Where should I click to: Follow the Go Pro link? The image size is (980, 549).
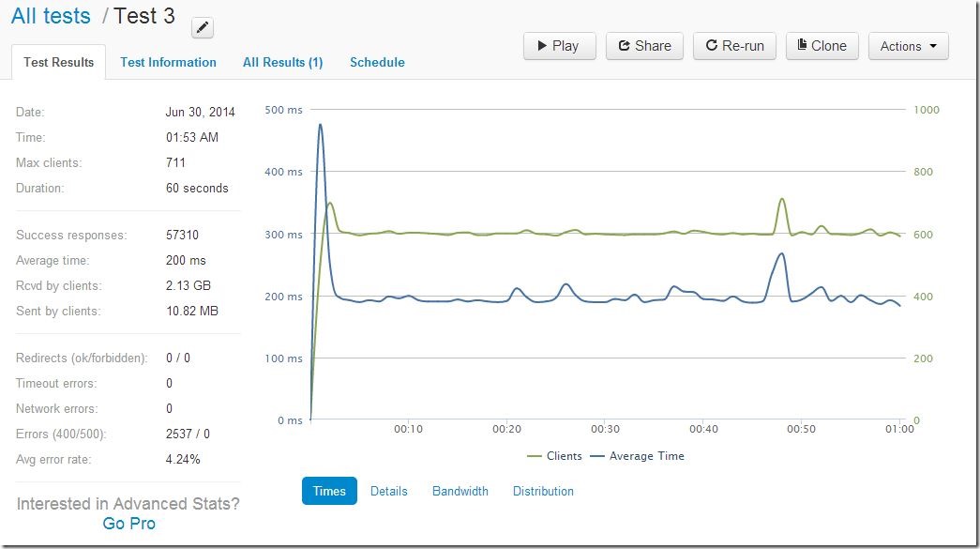click(128, 524)
